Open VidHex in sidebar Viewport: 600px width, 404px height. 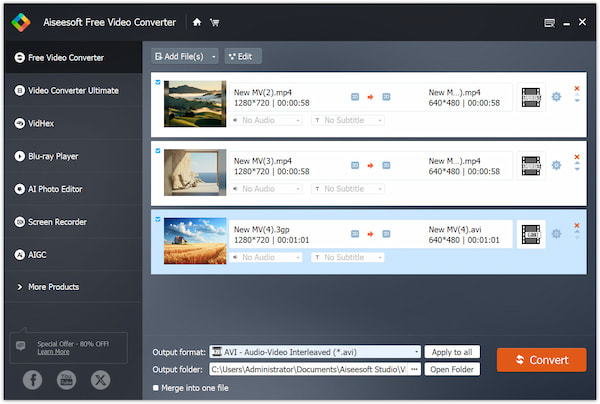pos(73,124)
